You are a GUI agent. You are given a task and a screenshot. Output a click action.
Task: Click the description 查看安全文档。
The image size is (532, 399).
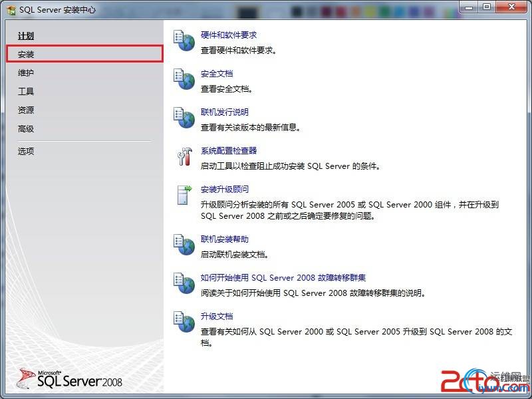pyautogui.click(x=227, y=89)
